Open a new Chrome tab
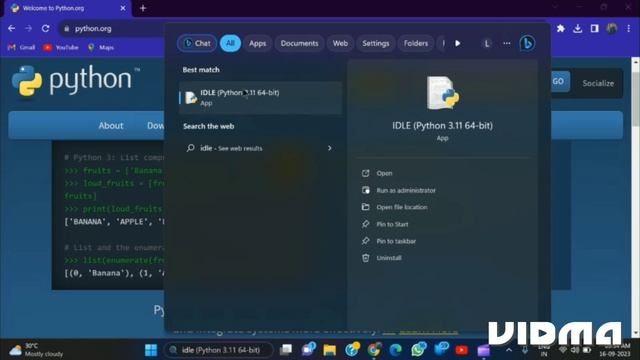Screen dimensions: 640x360 tap(143, 8)
